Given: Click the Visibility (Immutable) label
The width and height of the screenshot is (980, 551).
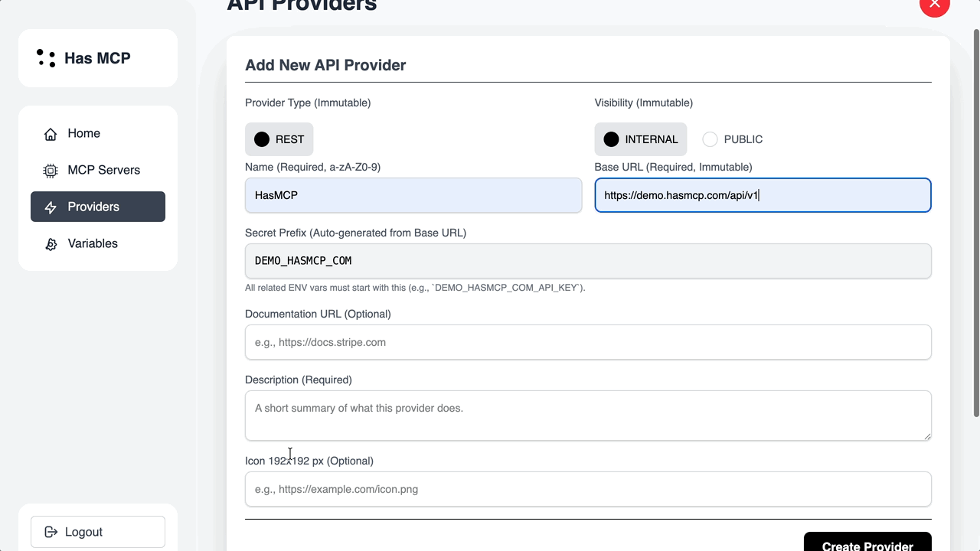Looking at the screenshot, I should [644, 103].
